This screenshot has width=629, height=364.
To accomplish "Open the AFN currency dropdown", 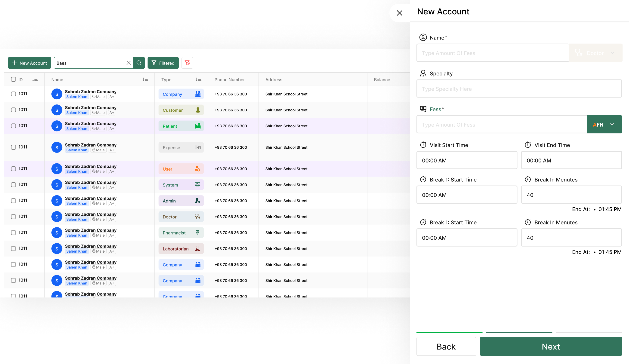I will click(x=604, y=124).
